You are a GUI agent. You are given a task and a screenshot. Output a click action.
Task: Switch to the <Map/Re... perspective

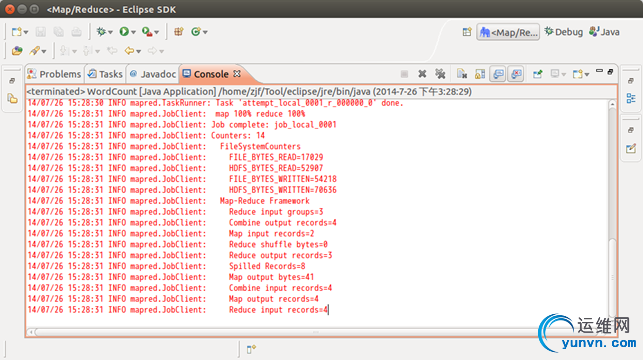pos(508,32)
